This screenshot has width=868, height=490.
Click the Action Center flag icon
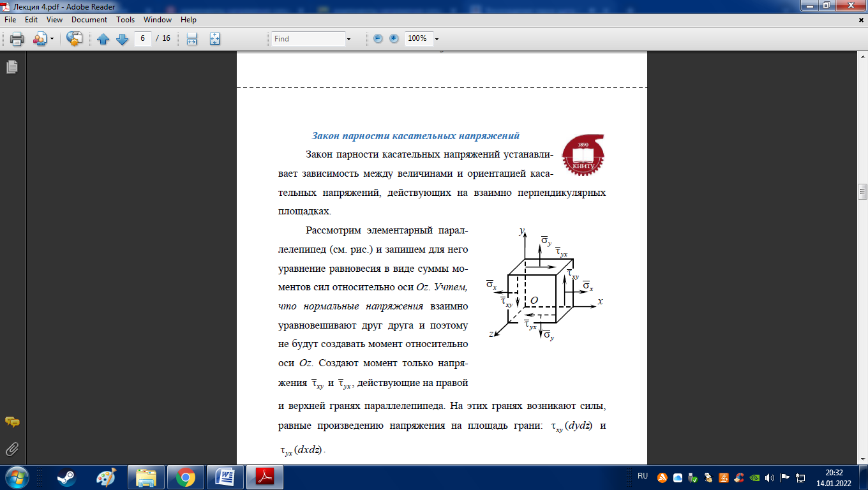coord(785,477)
